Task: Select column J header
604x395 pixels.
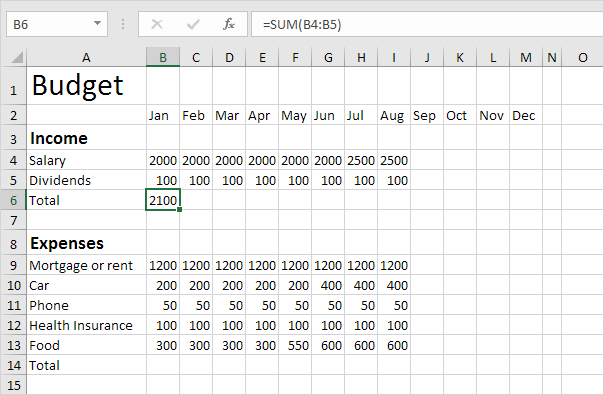Action: [x=427, y=57]
